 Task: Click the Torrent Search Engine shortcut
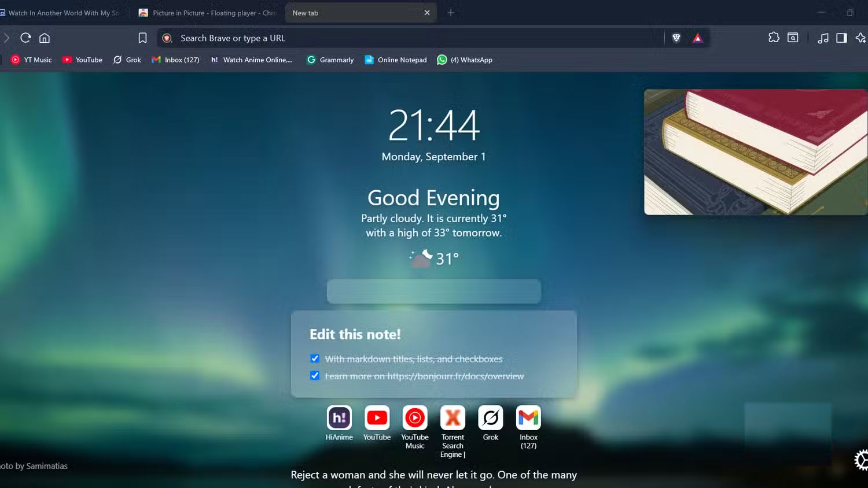click(x=453, y=418)
